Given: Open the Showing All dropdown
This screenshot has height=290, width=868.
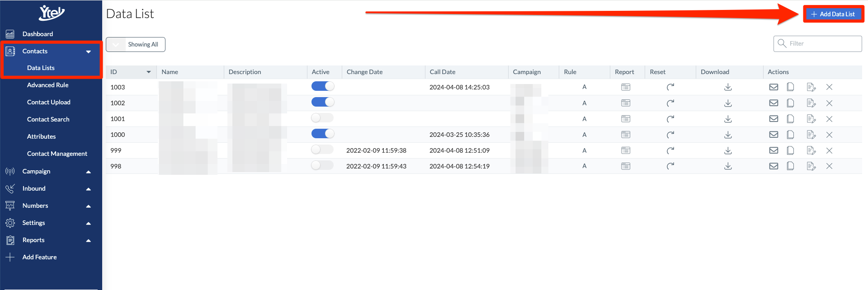Looking at the screenshot, I should pos(136,44).
